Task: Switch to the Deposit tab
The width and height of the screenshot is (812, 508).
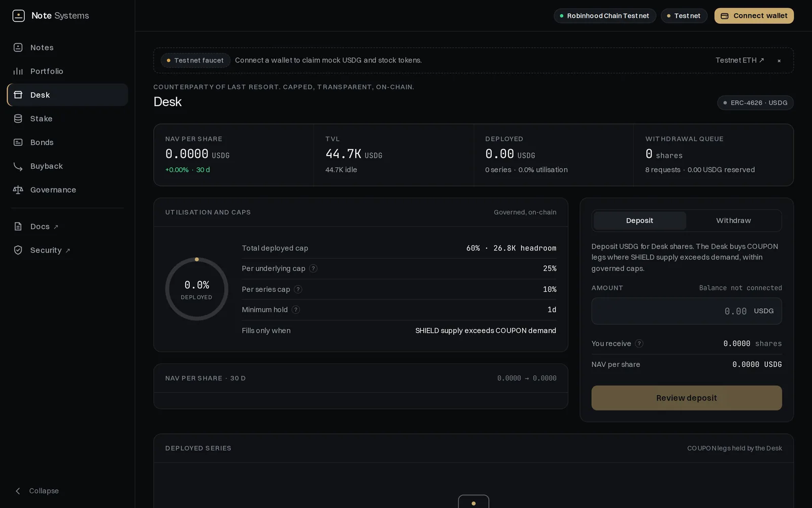Action: (639, 220)
